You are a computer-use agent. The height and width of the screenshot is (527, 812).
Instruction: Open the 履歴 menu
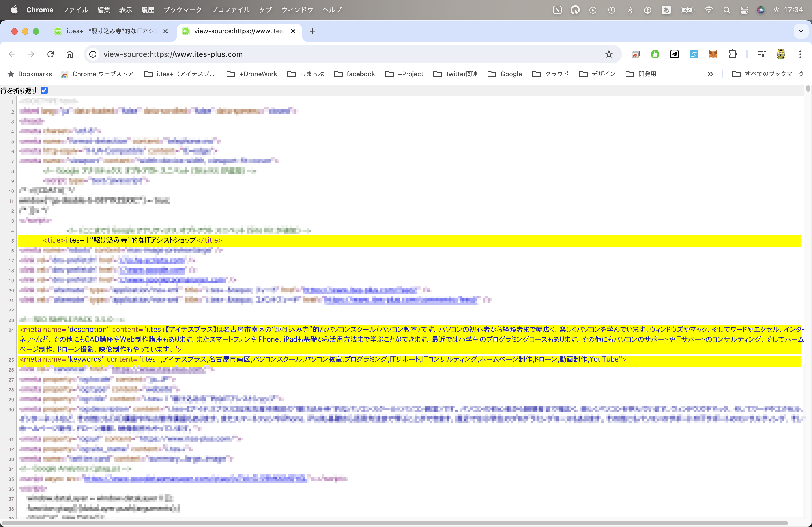pyautogui.click(x=148, y=10)
